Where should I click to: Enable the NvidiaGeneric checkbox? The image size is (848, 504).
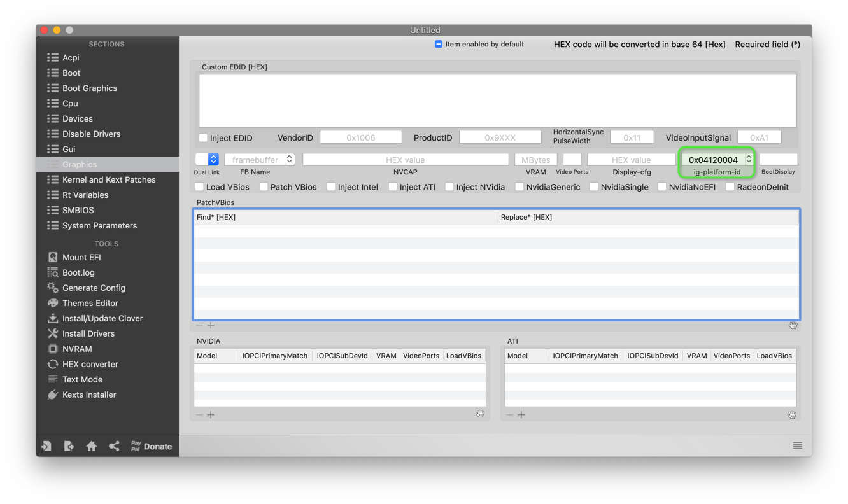(519, 186)
